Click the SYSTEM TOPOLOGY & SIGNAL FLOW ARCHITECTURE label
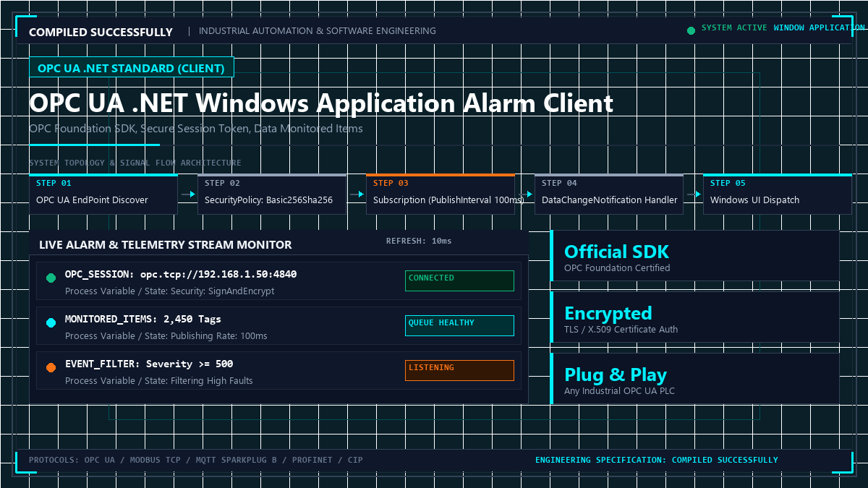Image resolution: width=868 pixels, height=488 pixels. point(135,163)
